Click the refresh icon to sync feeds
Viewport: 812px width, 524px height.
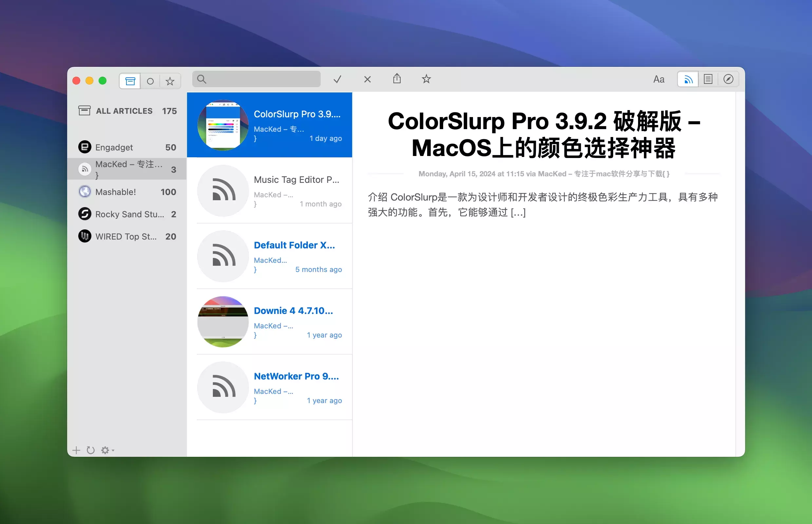click(x=90, y=450)
